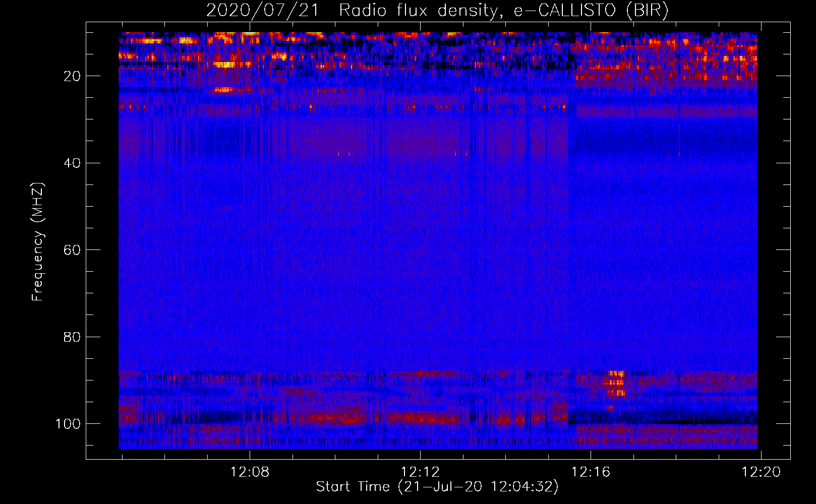Click the '12:12' time tick label
The image size is (816, 504).
(420, 472)
